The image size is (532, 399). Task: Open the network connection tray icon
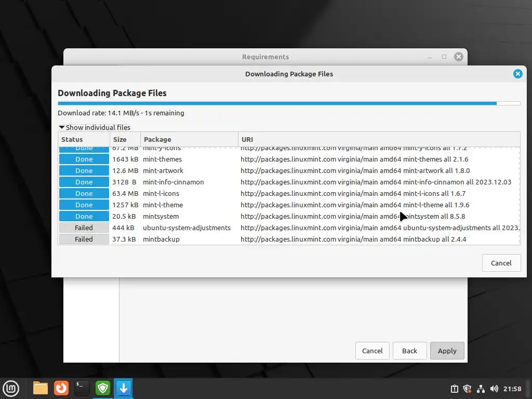(x=481, y=389)
